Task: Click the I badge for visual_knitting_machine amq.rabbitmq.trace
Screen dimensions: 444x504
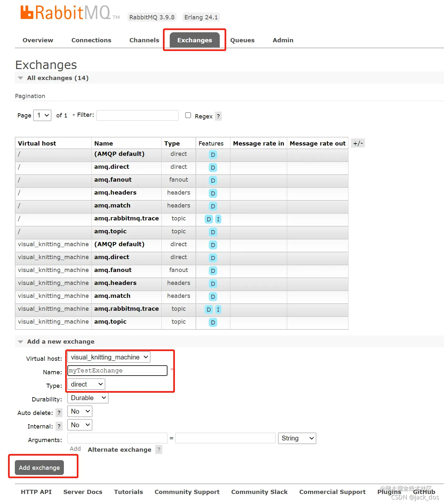Action: [x=218, y=309]
